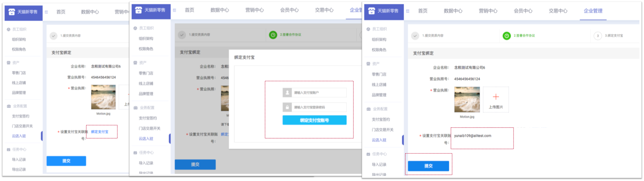Click step 1 checkmark icon in the left window
The width and height of the screenshot is (644, 181).
[53, 36]
